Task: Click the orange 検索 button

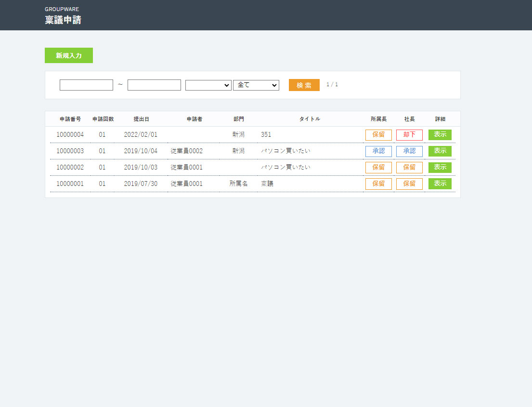Action: pyautogui.click(x=304, y=85)
